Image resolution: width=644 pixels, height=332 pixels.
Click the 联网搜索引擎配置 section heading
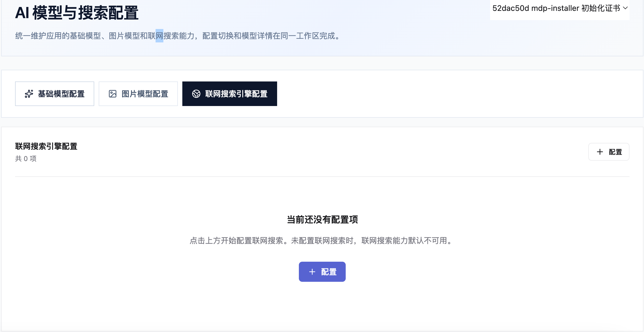(46, 146)
